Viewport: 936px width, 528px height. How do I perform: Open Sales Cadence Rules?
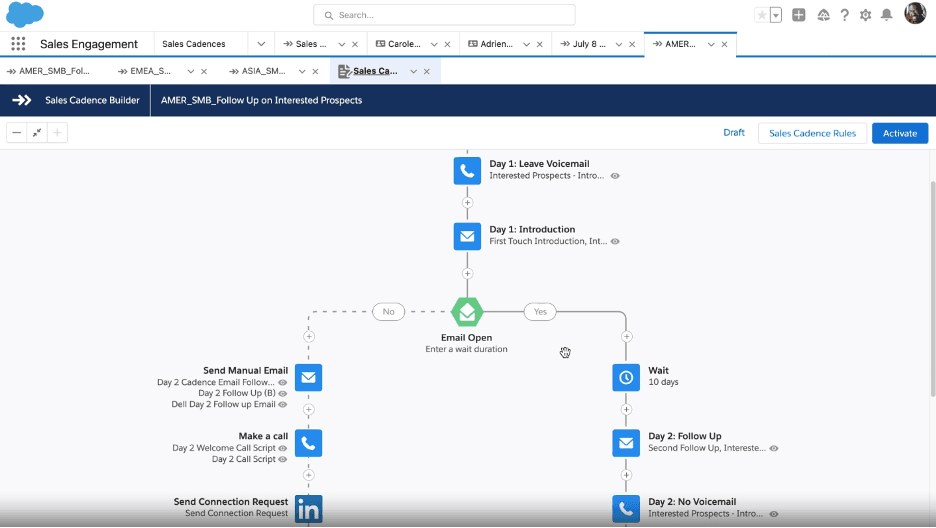(x=812, y=133)
